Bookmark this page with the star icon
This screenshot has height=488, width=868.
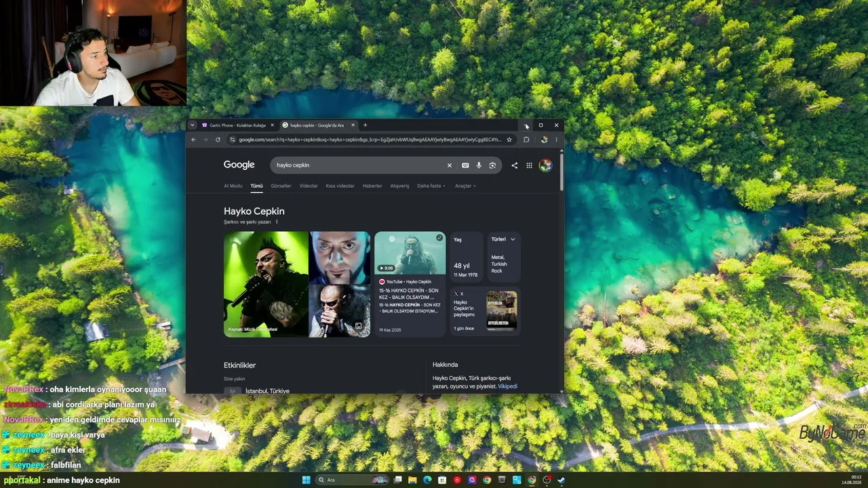509,140
